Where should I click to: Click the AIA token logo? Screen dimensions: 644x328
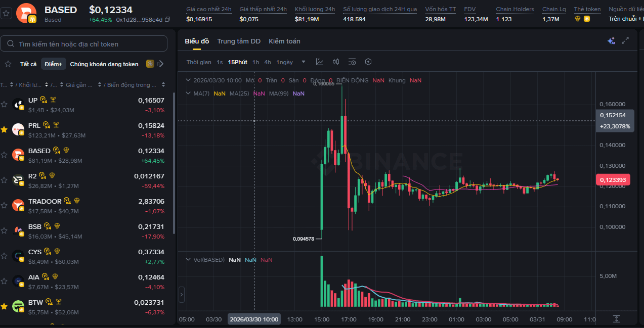pyautogui.click(x=18, y=282)
